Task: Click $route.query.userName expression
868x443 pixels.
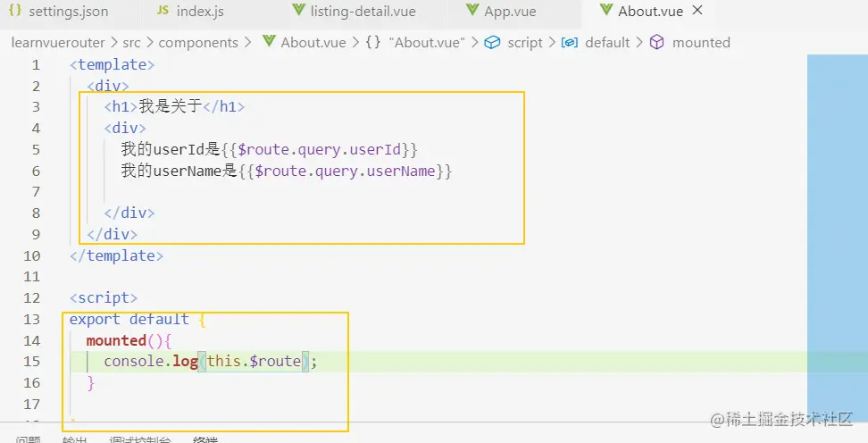Action: point(345,171)
